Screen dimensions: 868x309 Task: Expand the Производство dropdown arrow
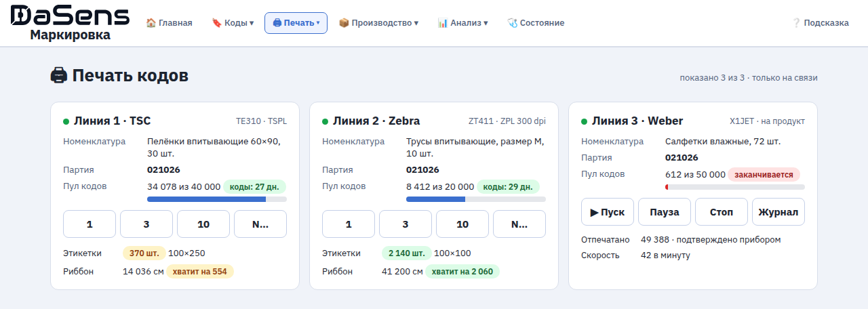click(416, 23)
